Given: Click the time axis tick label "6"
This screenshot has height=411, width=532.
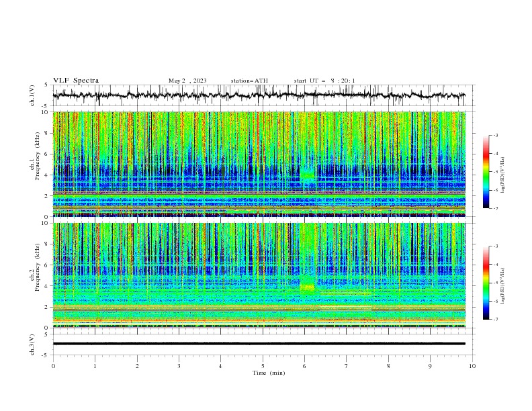Looking at the screenshot, I should (x=304, y=366).
